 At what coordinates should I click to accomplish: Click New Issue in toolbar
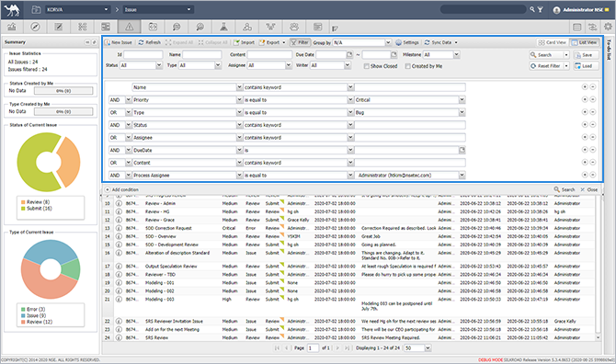(119, 42)
